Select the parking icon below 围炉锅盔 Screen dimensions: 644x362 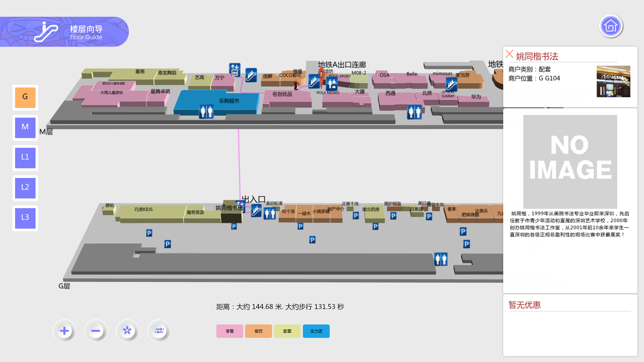click(393, 216)
